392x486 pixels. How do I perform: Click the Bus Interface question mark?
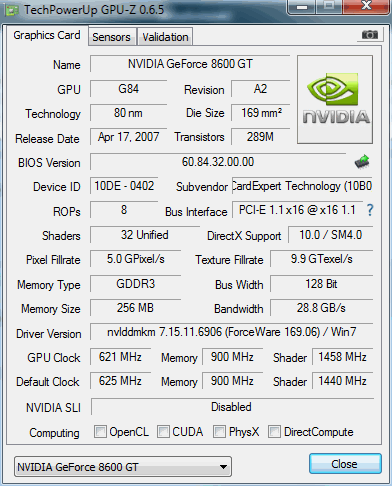pos(370,210)
